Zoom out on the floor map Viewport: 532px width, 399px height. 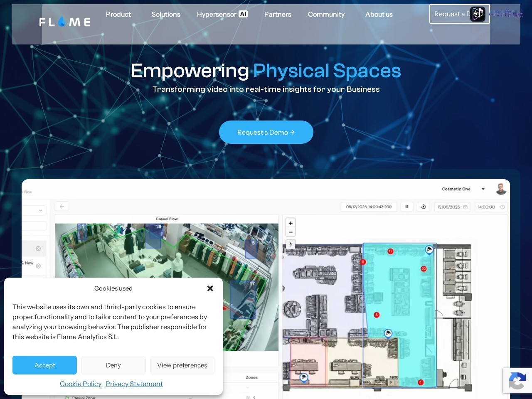[291, 232]
